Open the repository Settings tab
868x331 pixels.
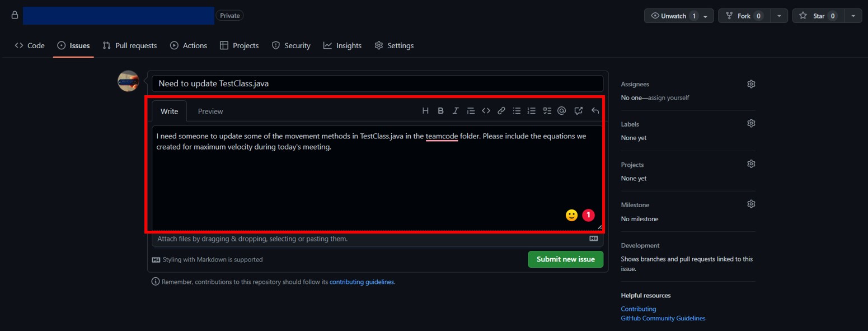coord(394,45)
